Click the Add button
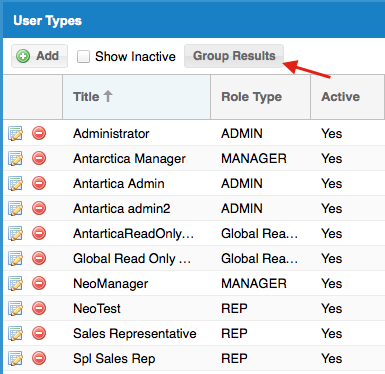Image resolution: width=385 pixels, height=374 pixels. point(39,56)
